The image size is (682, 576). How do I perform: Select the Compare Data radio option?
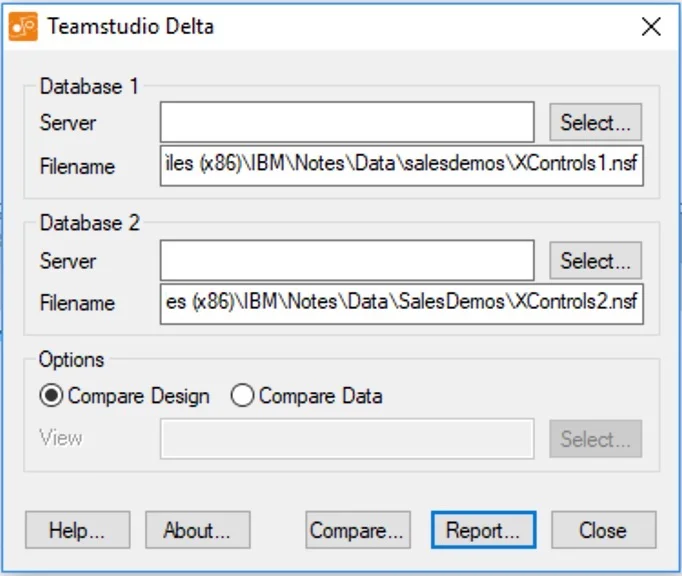click(x=307, y=396)
